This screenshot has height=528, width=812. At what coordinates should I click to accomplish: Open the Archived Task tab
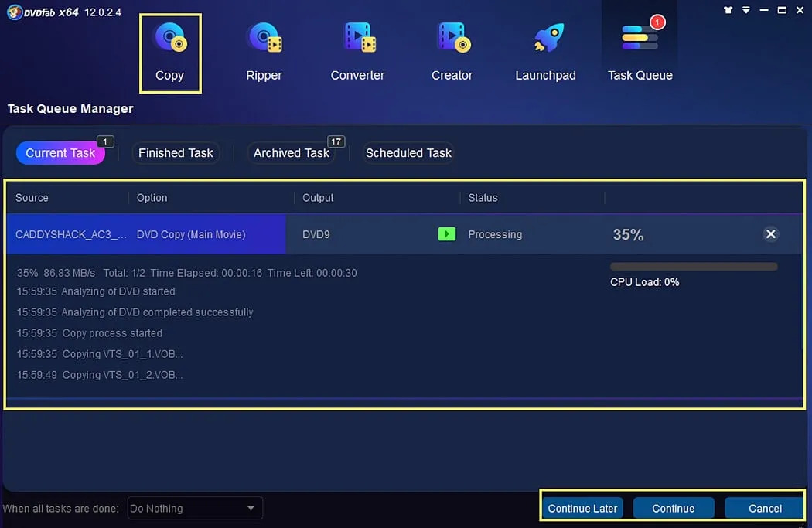coord(291,153)
